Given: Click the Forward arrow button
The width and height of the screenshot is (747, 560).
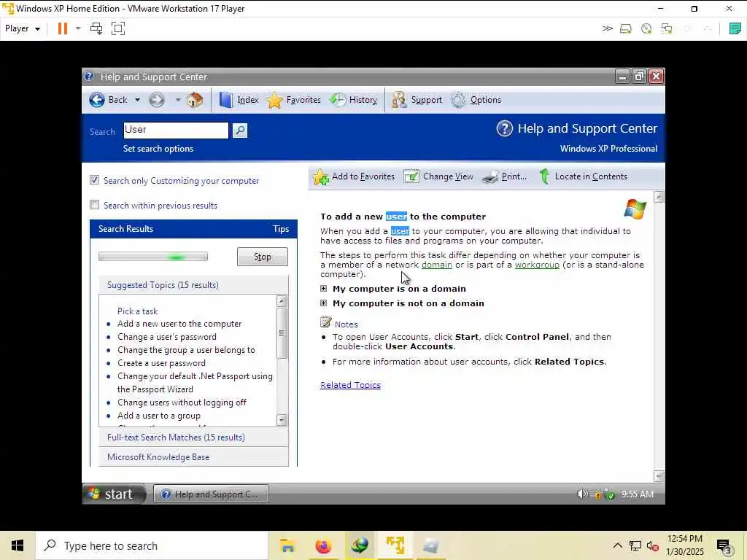Looking at the screenshot, I should pyautogui.click(x=156, y=100).
